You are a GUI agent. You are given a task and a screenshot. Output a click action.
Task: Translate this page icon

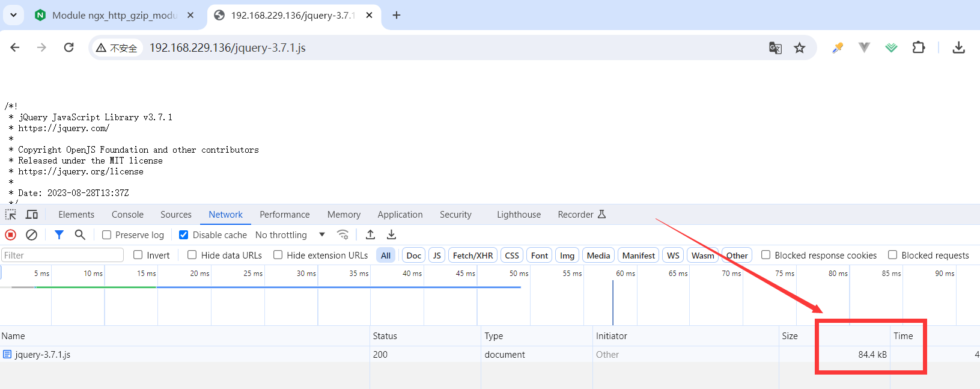[775, 48]
